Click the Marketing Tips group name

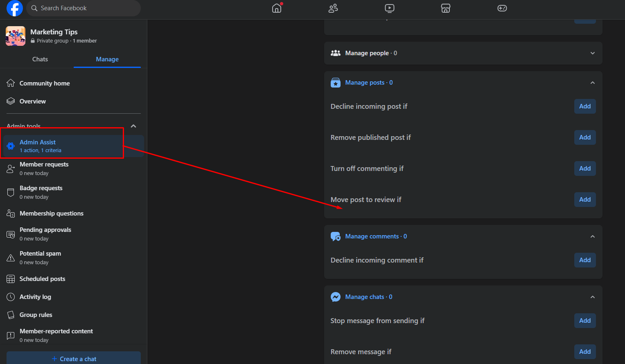(x=54, y=32)
